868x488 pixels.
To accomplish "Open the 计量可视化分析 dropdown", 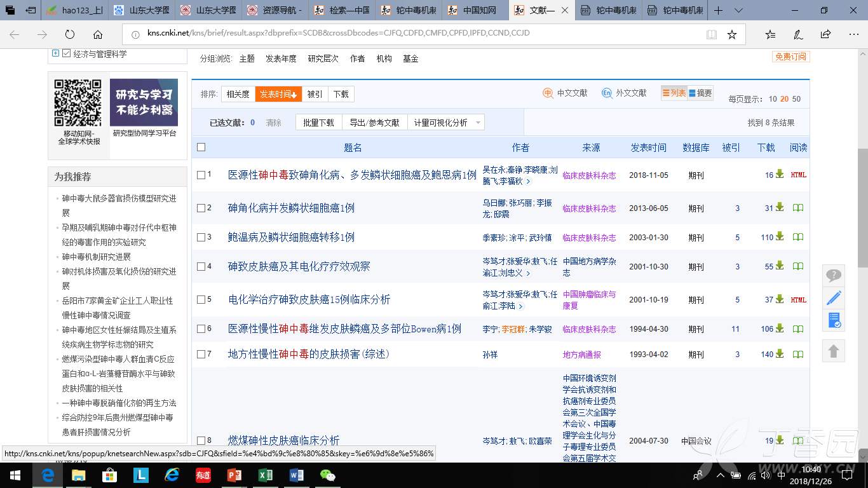I will pos(445,123).
